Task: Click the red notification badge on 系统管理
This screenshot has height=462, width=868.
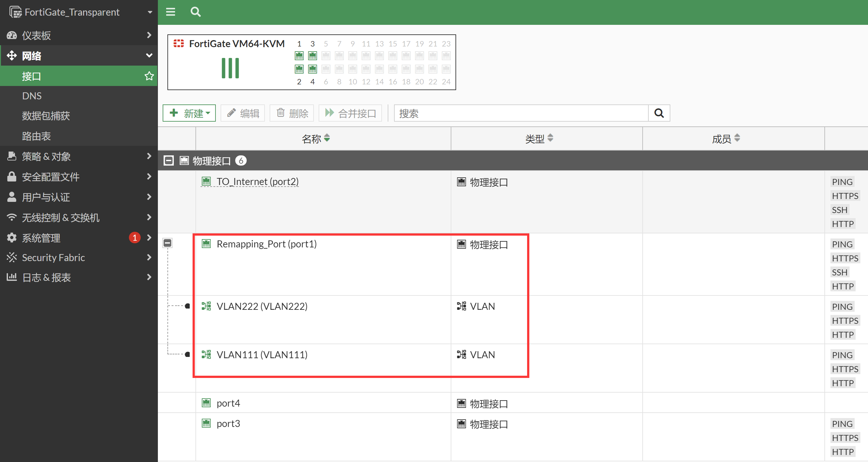Action: [x=134, y=238]
